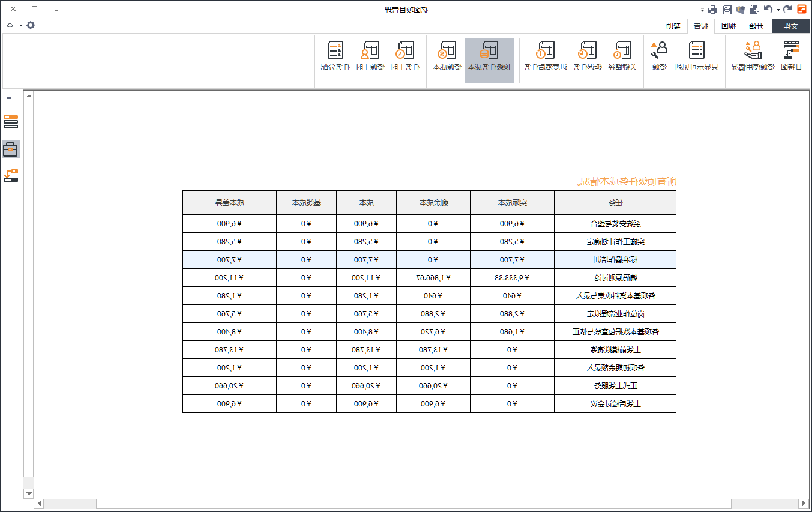
Task: Select the 岗位作业流程拟定 task name
Action: [x=615, y=313]
